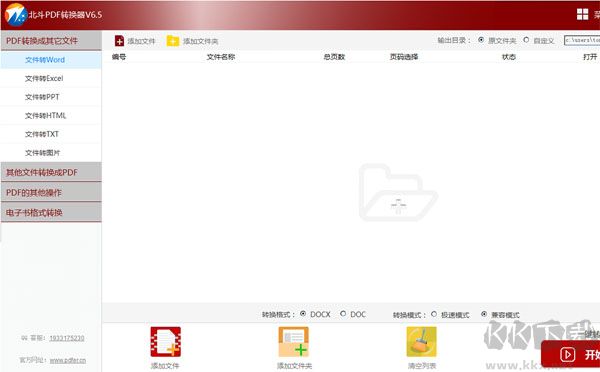Click the 添加文件 label in top toolbar
Screen dimensions: 600x372
click(141, 41)
